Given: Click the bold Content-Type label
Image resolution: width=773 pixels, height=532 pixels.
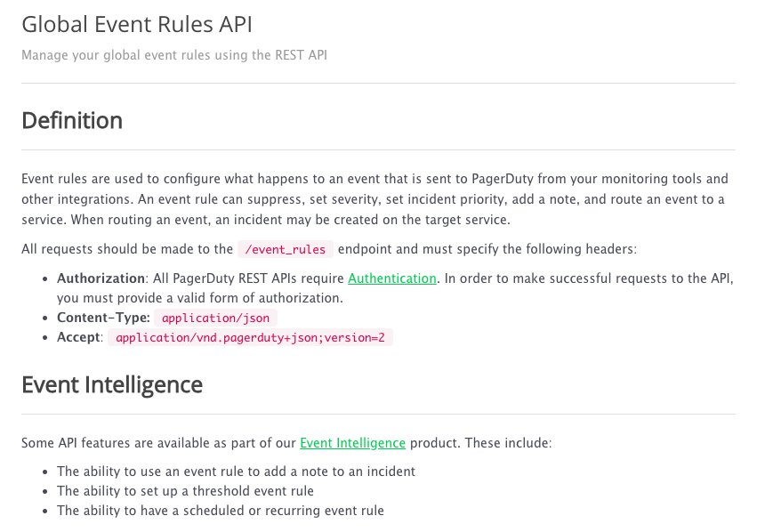Looking at the screenshot, I should pos(103,318).
